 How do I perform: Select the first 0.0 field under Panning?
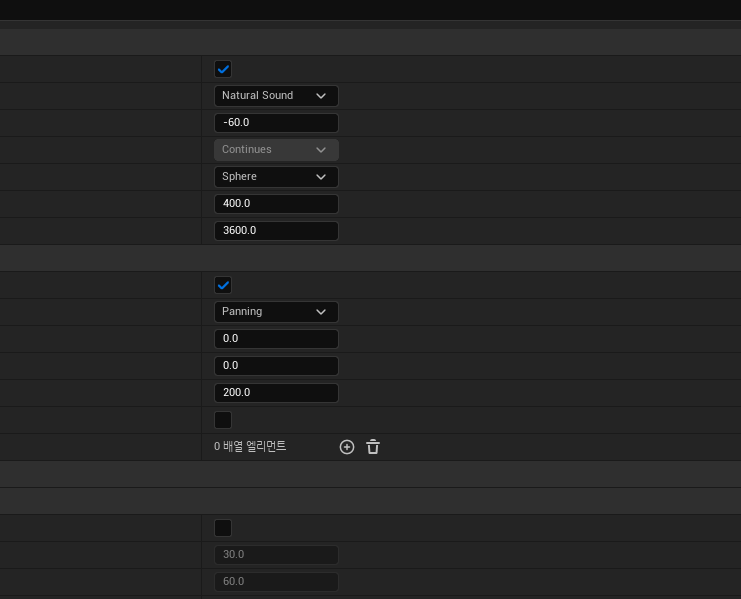[276, 339]
